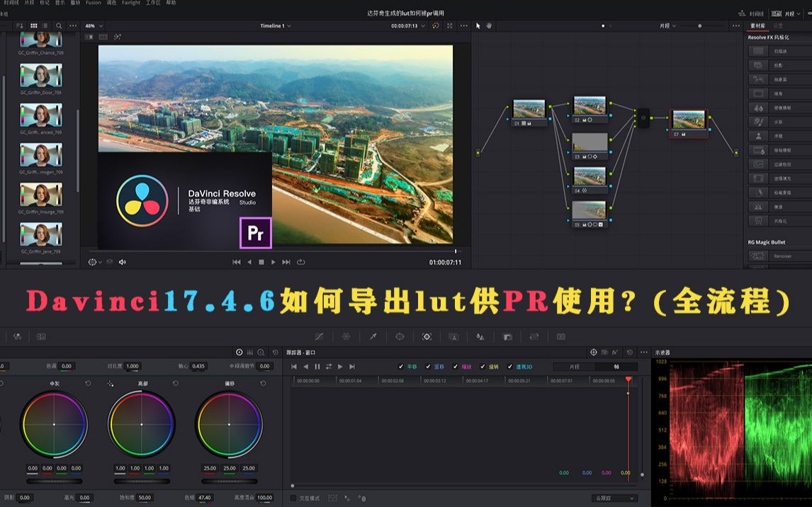Switch to the 帧 tab in the tracker panel
The height and width of the screenshot is (507, 812).
click(618, 366)
